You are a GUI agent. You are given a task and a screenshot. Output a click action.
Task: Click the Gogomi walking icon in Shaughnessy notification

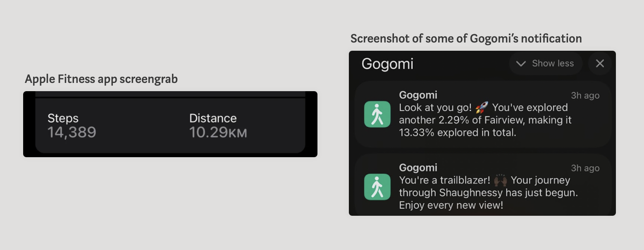(x=377, y=187)
